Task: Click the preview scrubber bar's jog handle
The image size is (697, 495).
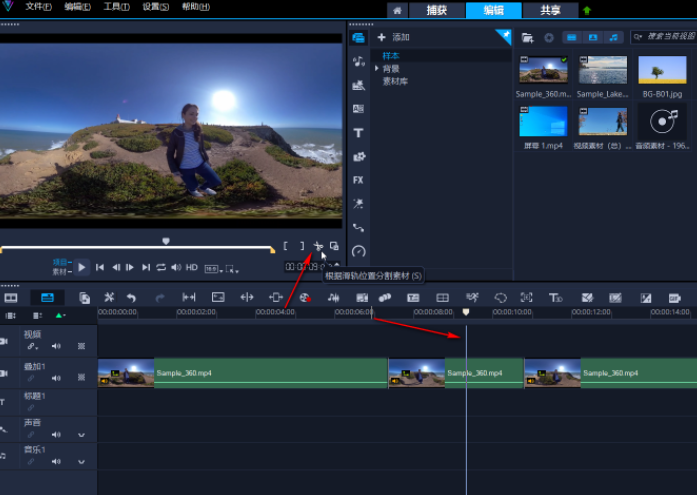Action: tap(166, 241)
